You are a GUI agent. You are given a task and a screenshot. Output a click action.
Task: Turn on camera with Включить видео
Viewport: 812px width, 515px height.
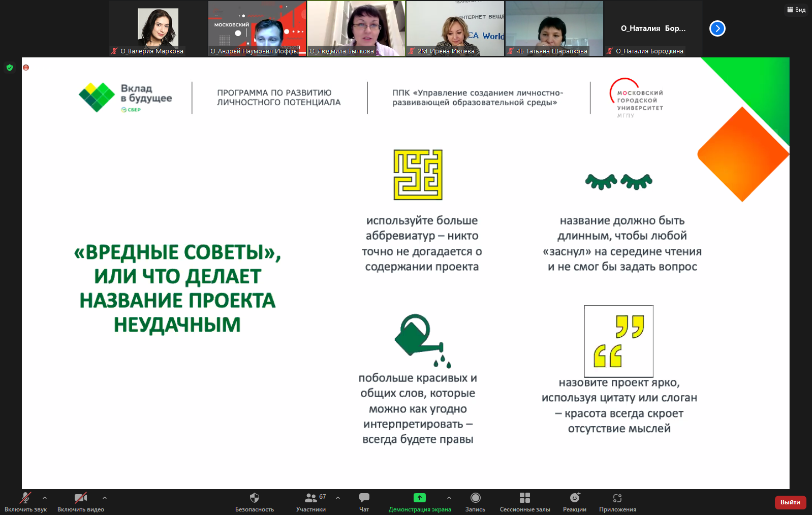[81, 502]
